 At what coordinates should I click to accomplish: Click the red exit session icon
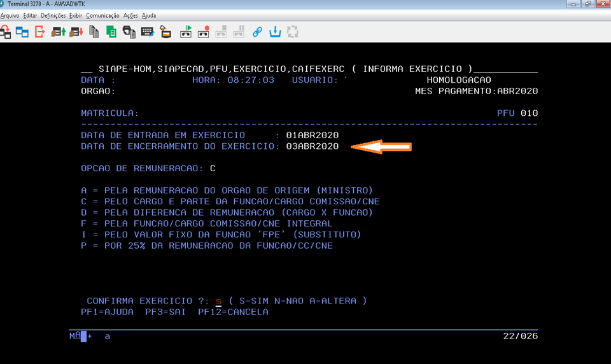(x=39, y=32)
